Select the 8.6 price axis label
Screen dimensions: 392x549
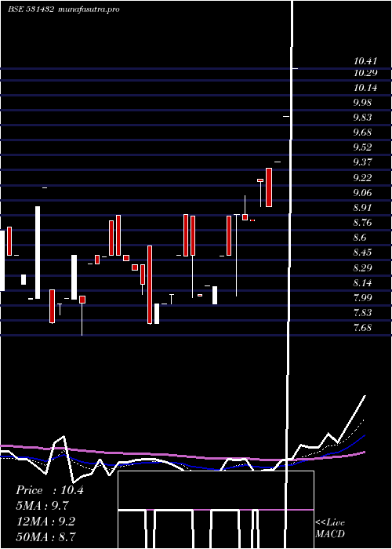(360, 238)
